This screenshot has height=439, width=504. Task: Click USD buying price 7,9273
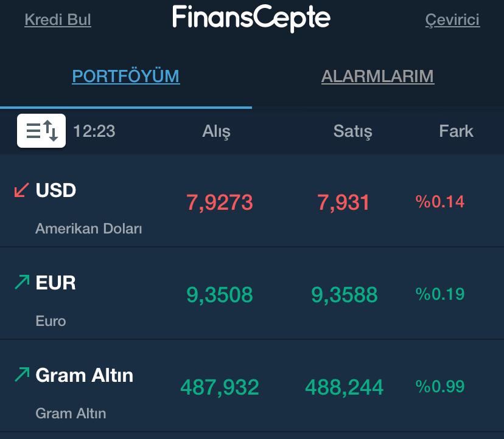[x=220, y=202]
